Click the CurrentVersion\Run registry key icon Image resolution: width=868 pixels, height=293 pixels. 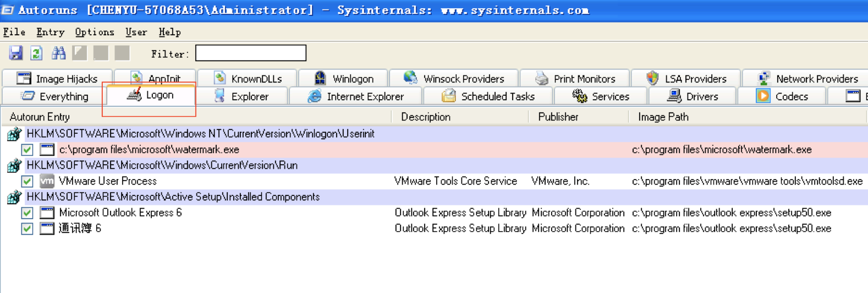(x=14, y=165)
